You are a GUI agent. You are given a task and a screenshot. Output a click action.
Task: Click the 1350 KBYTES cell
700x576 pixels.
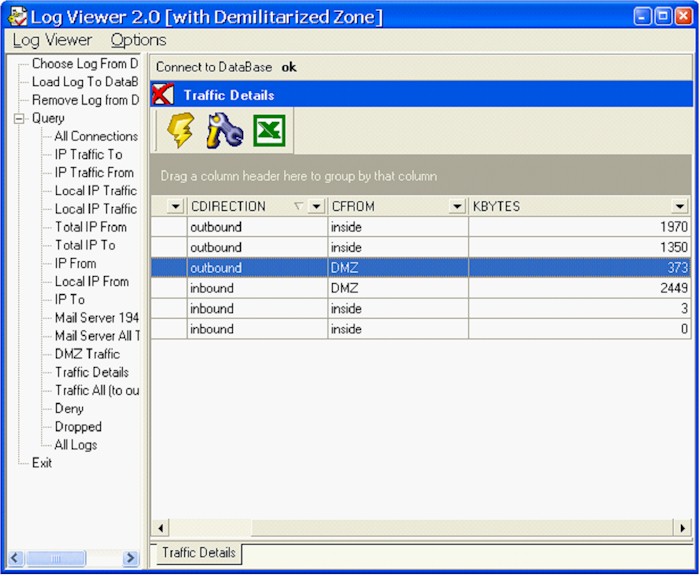(579, 247)
